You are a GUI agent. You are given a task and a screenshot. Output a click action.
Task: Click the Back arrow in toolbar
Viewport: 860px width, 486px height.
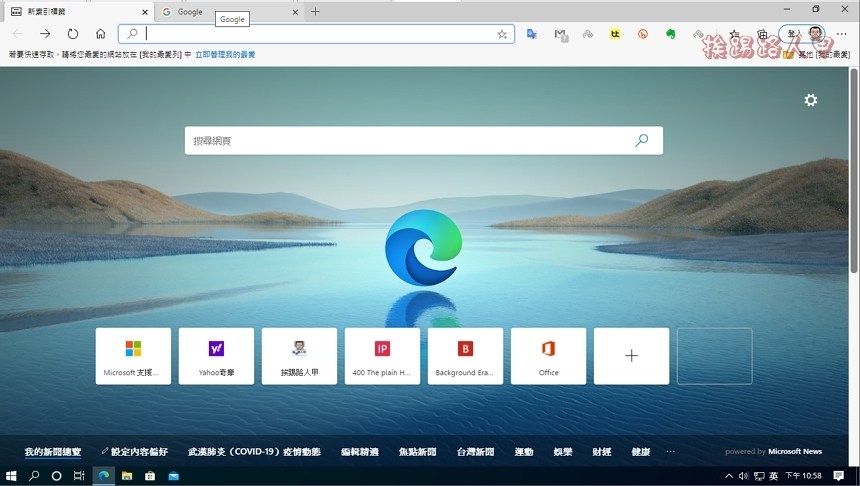click(x=18, y=34)
